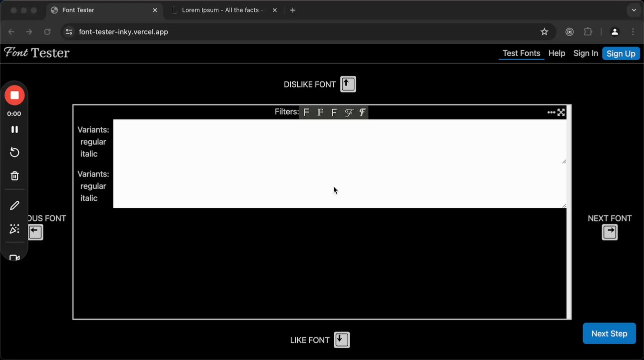Select the recorder's pencil drawing tool
This screenshot has width=644, height=360.
click(14, 205)
